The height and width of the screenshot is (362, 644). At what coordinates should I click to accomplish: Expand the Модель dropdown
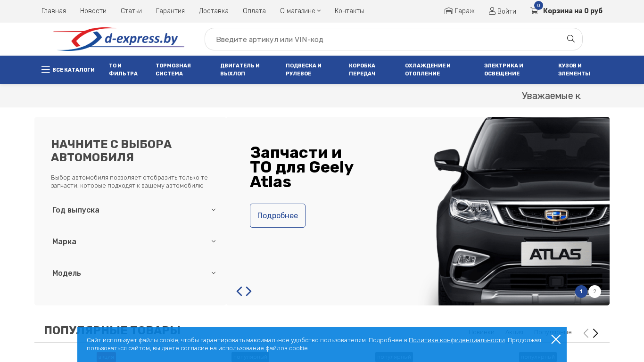click(134, 273)
